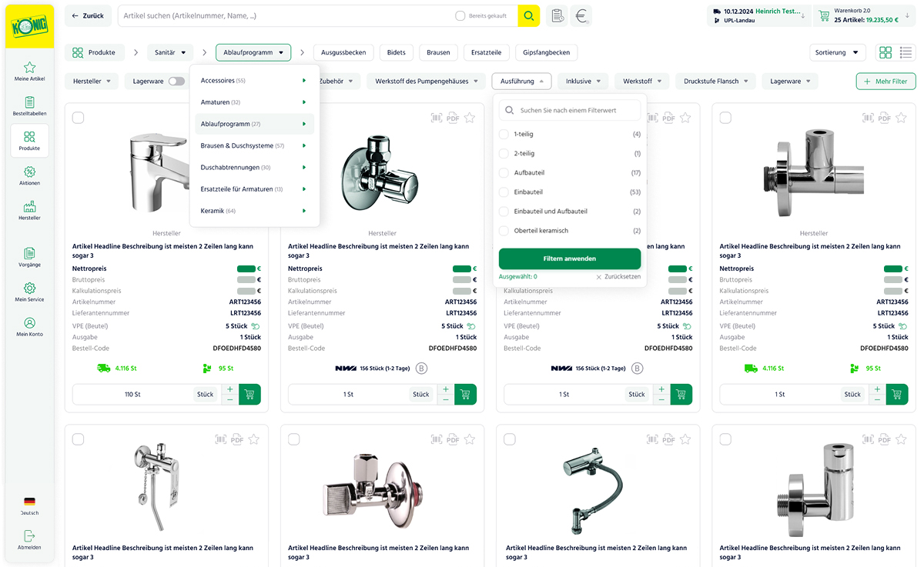Expand the Werkstoff filter dropdown
924x567 pixels.
coord(641,81)
